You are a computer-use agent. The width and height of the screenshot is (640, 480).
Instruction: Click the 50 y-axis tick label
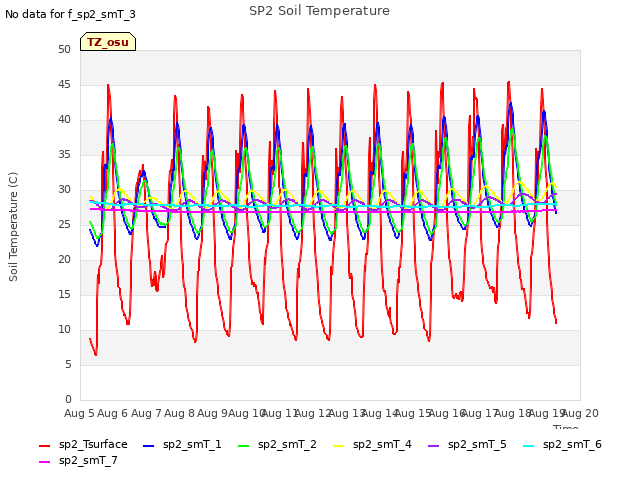(x=64, y=49)
